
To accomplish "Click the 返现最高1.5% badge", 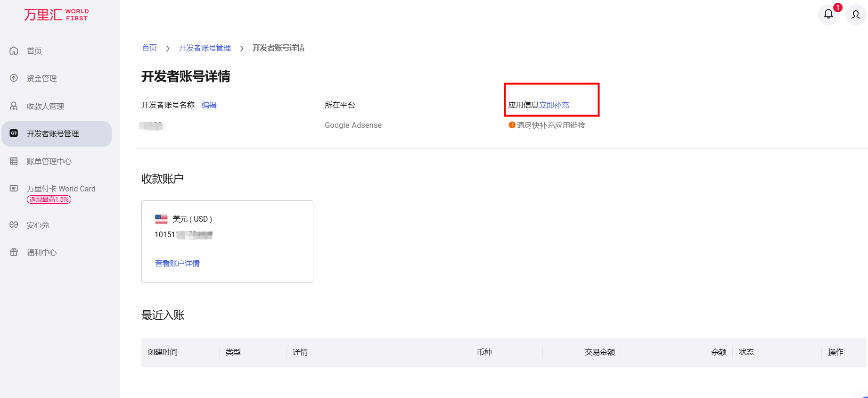I will click(49, 199).
